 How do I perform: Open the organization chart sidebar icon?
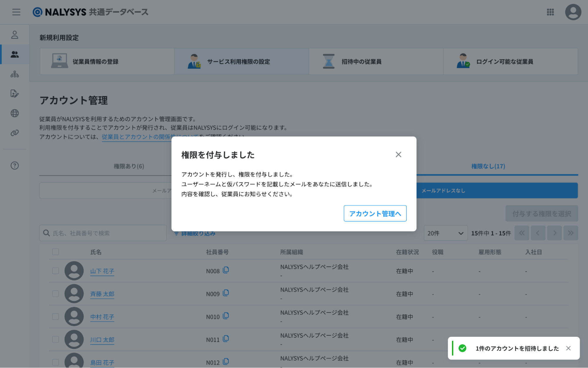pyautogui.click(x=14, y=74)
